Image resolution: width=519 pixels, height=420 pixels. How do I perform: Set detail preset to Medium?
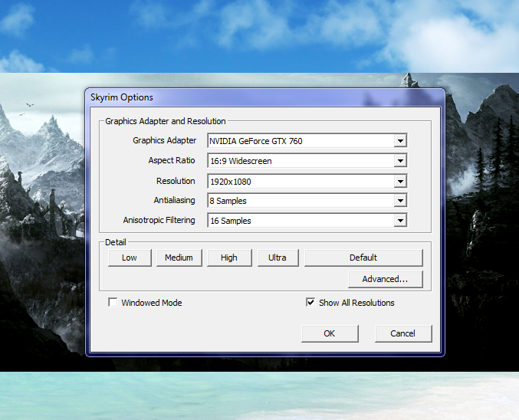click(x=179, y=258)
